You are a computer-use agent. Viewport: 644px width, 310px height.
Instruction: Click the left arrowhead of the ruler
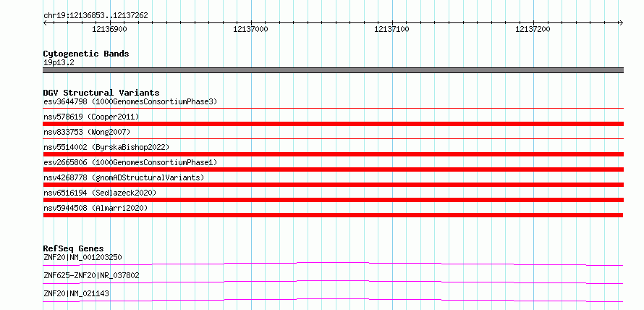pos(46,22)
